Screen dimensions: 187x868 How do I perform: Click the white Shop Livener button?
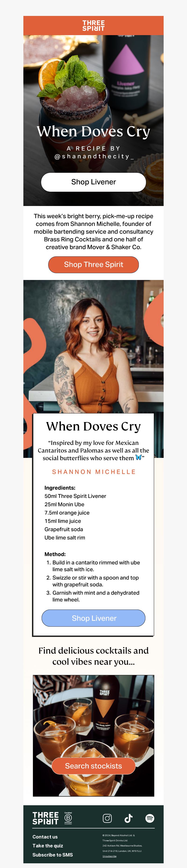click(93, 182)
